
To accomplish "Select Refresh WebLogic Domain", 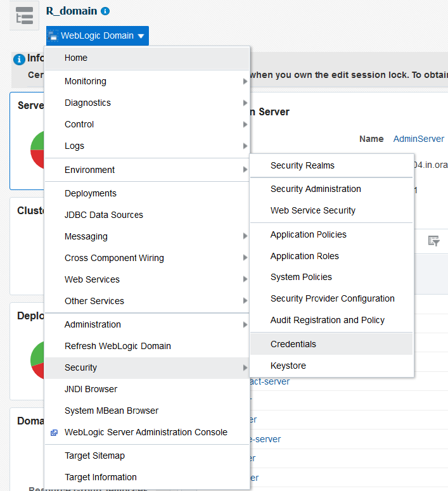I will click(x=118, y=346).
